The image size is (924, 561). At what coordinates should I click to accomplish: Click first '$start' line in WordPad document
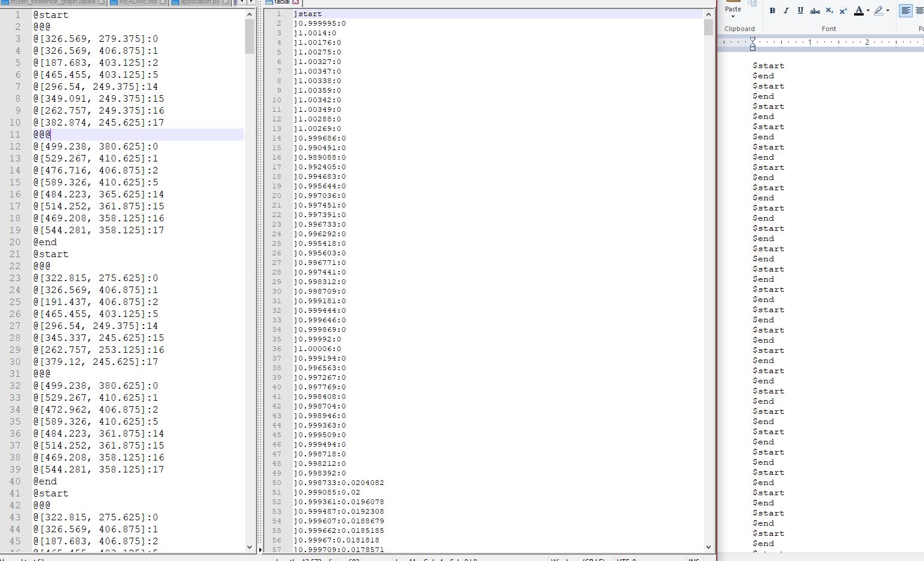click(769, 66)
